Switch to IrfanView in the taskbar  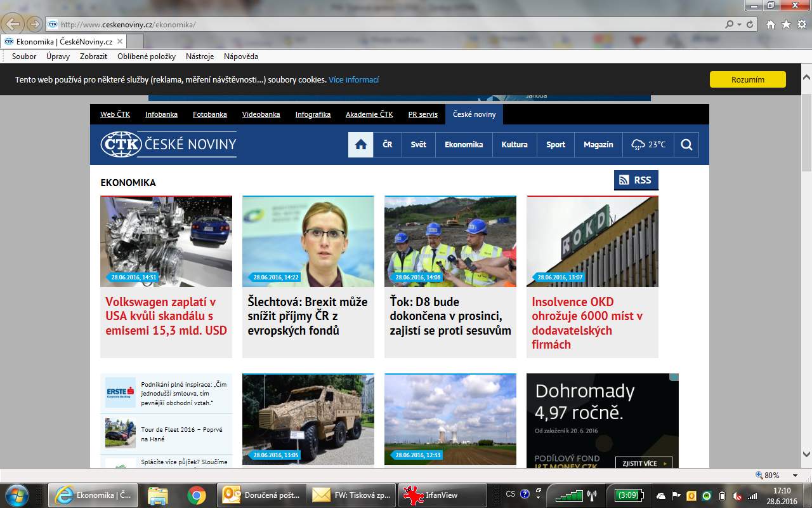pyautogui.click(x=443, y=495)
